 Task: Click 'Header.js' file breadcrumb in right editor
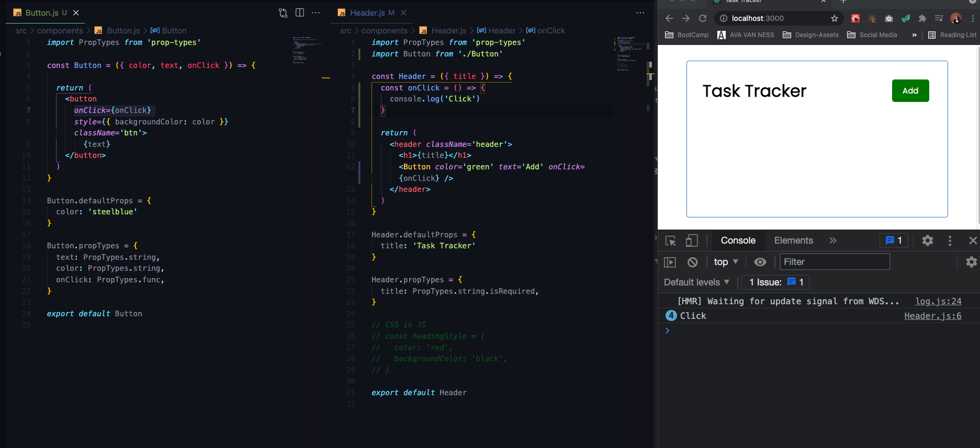443,31
